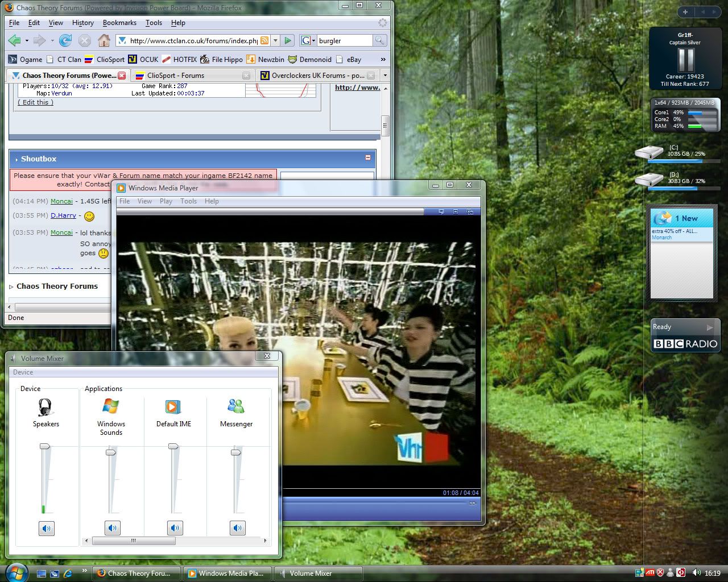The width and height of the screenshot is (728, 582).
Task: Click the search magnifier icon in Firefox
Action: point(379,40)
